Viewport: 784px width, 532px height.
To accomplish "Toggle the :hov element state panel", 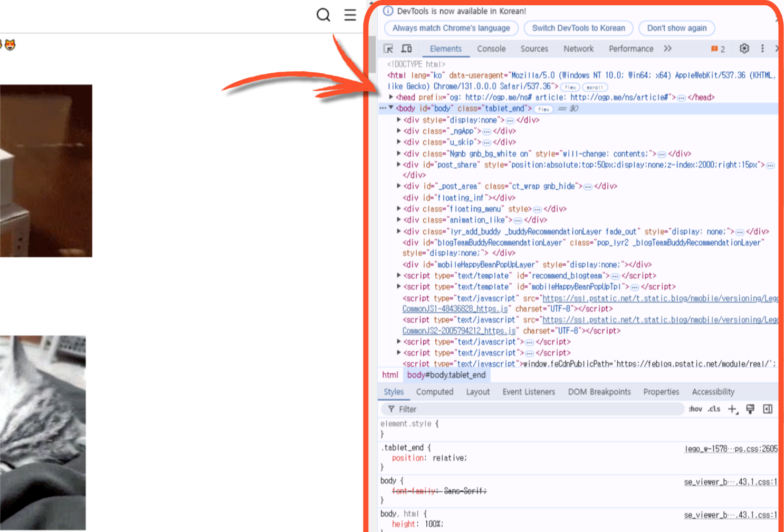I will point(695,409).
